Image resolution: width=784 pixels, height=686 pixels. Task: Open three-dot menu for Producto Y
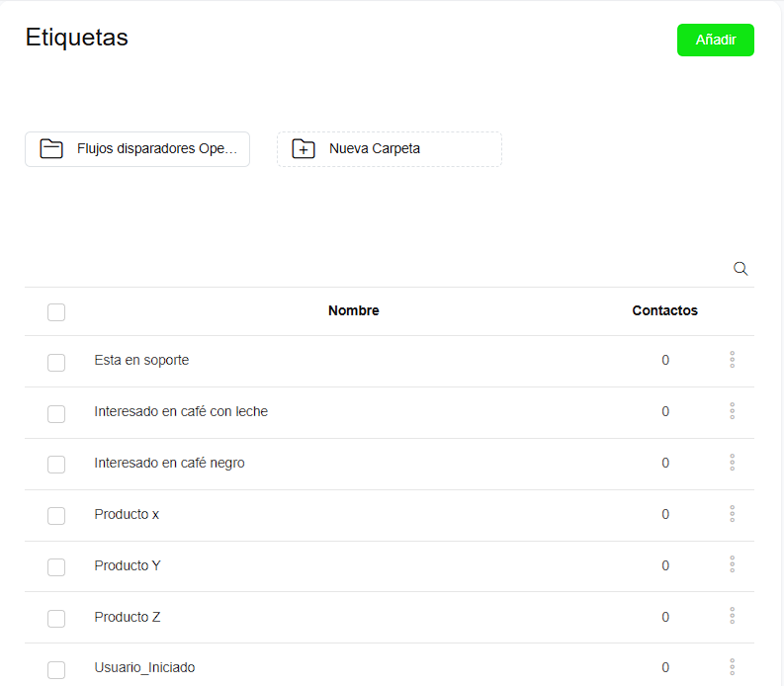(732, 564)
